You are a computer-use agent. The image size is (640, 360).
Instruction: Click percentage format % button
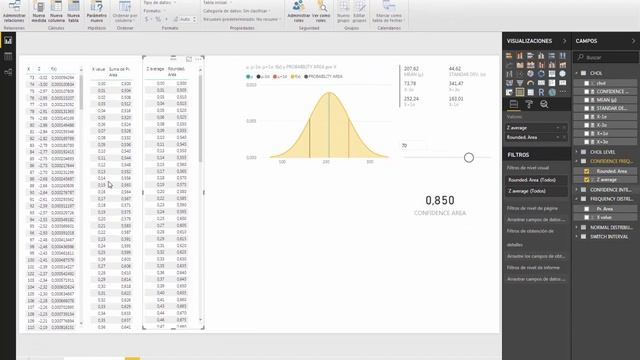158,19
